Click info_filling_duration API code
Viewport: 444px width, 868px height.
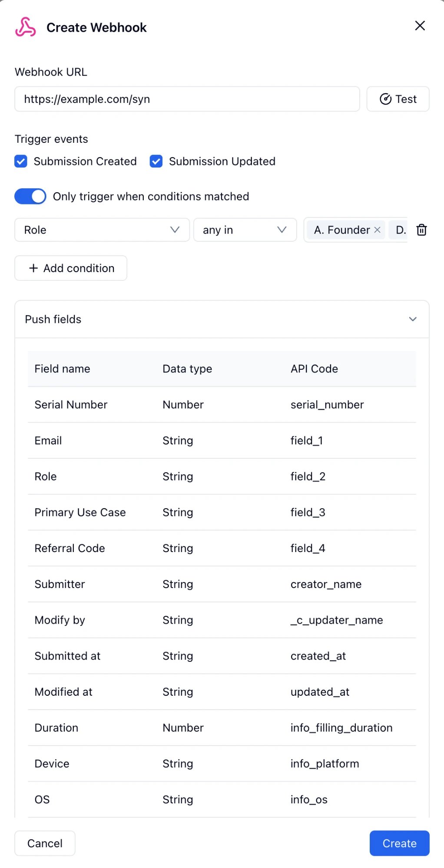pyautogui.click(x=341, y=728)
